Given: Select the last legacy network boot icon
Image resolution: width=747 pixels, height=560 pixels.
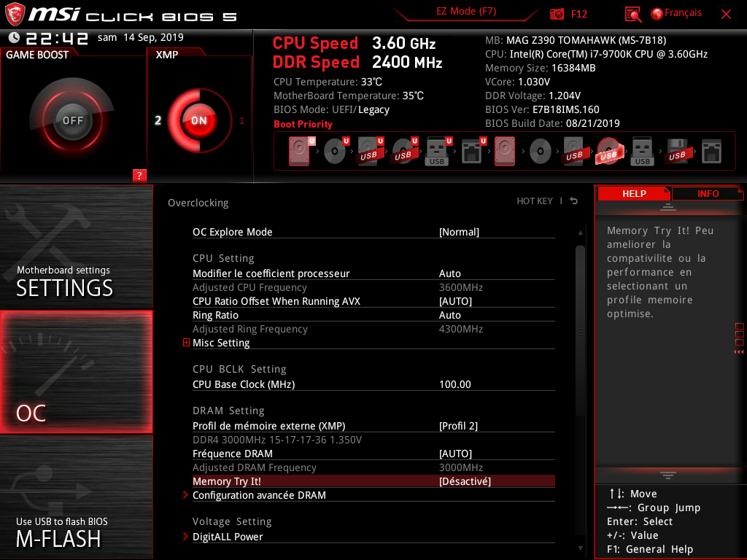Looking at the screenshot, I should click(711, 152).
